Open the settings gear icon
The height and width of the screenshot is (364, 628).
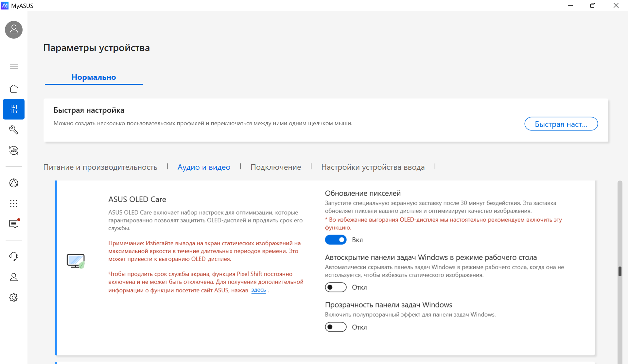click(14, 298)
